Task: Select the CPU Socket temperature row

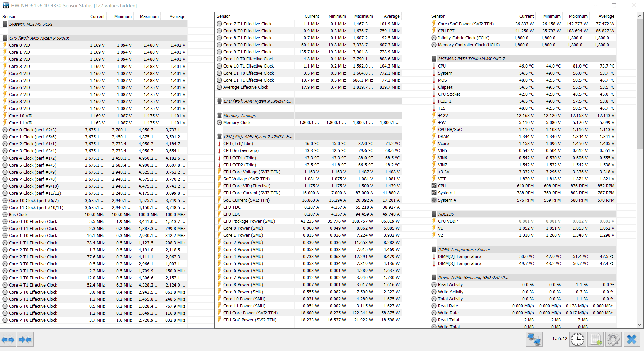Action: tap(523, 94)
